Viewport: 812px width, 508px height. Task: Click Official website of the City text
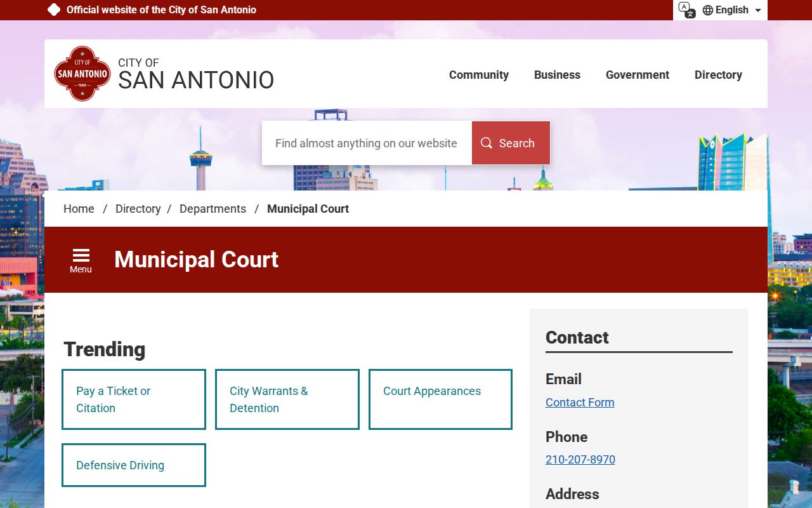click(x=161, y=10)
